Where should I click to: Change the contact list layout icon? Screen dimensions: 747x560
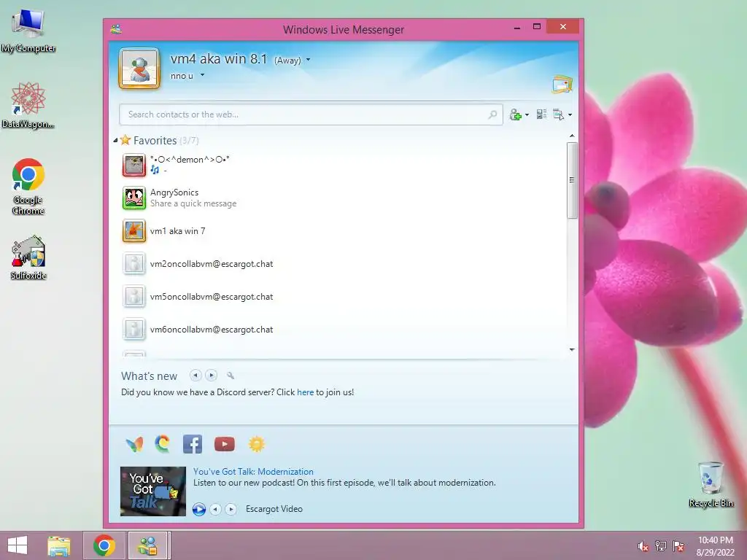[x=541, y=114]
